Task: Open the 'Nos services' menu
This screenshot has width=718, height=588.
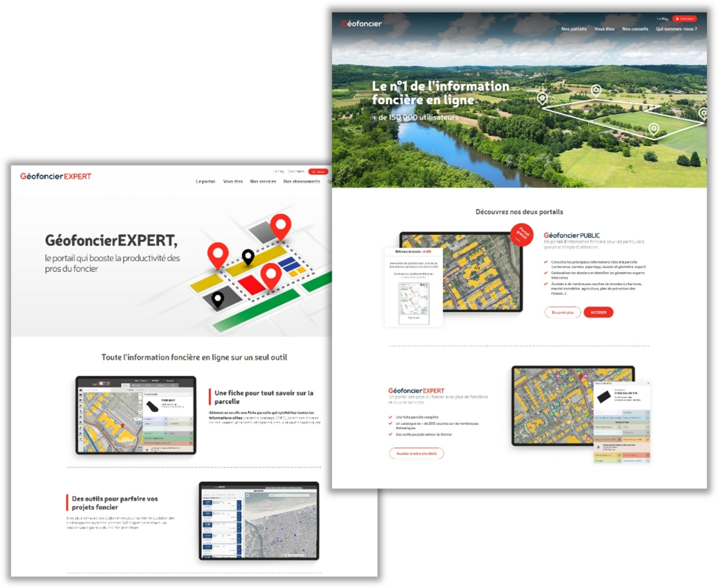Action: coord(263,181)
